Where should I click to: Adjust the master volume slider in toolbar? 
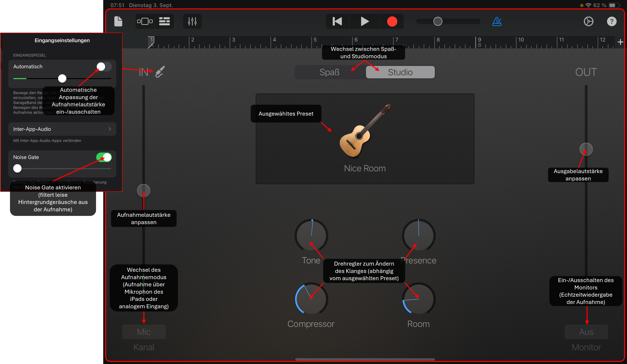pos(438,21)
